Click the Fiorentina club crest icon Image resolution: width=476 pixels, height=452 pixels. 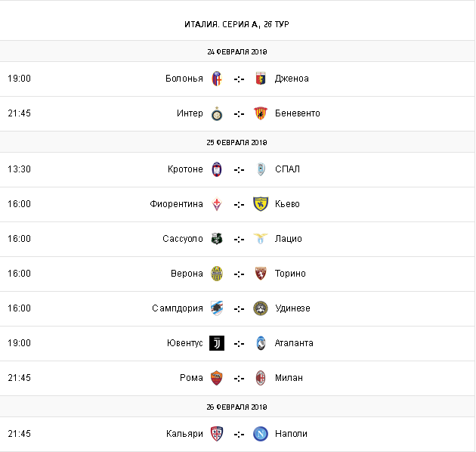coord(217,204)
